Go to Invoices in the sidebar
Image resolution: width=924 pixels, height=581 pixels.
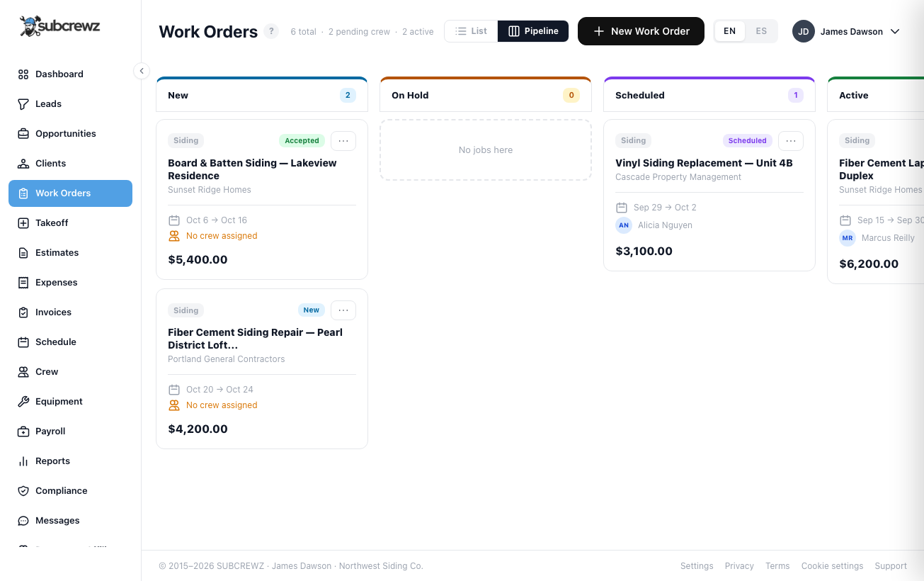click(x=70, y=312)
